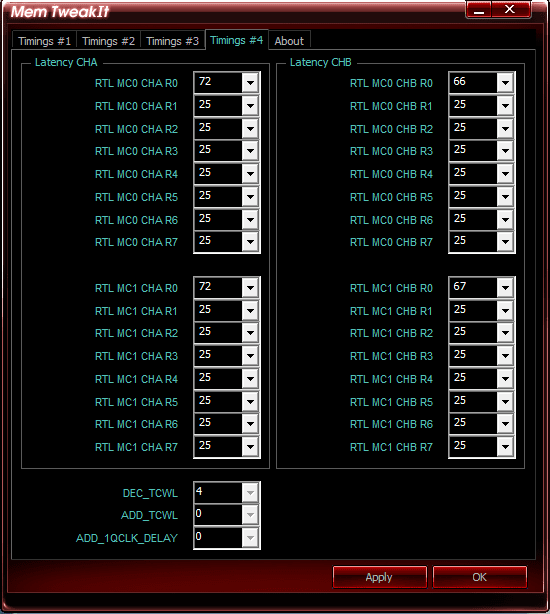550x614 pixels.
Task: Open RTL MC1 CHB R2 dropdown
Action: pyautogui.click(x=505, y=333)
